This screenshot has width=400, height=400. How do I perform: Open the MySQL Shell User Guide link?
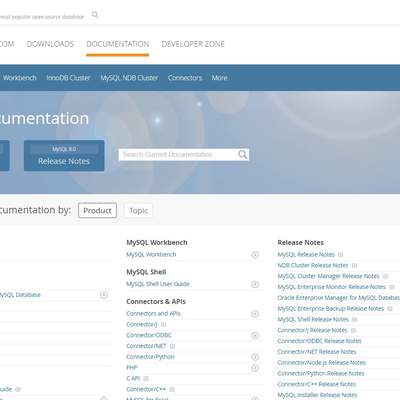158,284
